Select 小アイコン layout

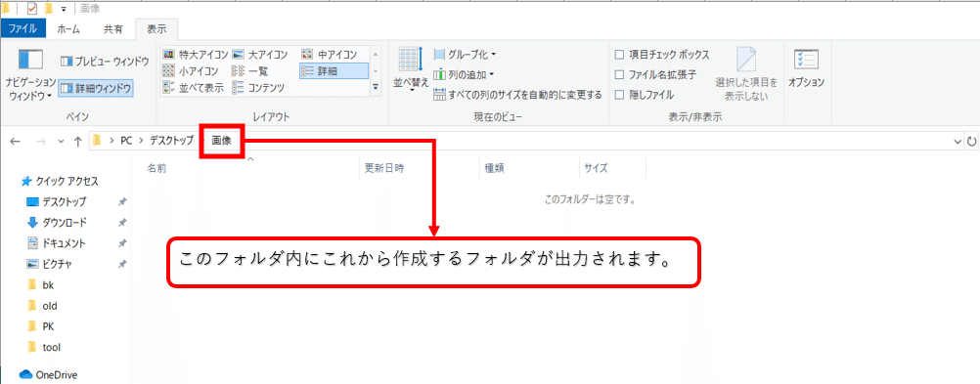pyautogui.click(x=191, y=70)
